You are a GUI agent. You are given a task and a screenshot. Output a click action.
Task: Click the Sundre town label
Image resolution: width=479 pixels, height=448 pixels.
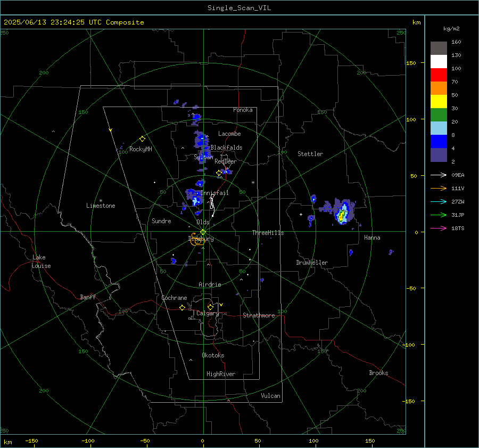click(x=161, y=221)
